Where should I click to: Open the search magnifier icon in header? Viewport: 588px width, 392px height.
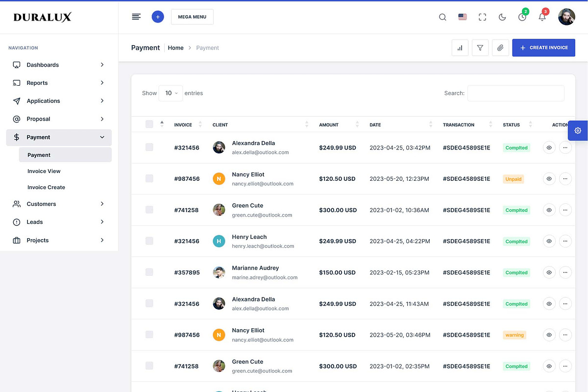coord(442,17)
